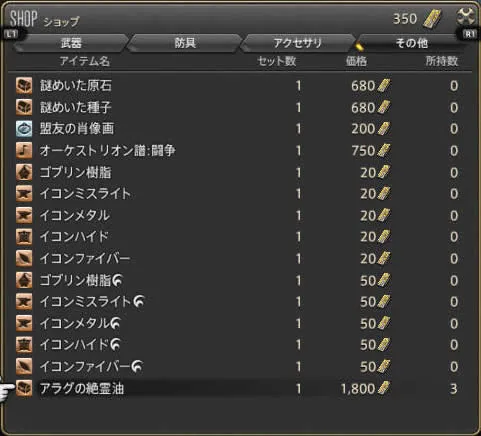Select high-quality イコンファイバー name

[x=91, y=366]
